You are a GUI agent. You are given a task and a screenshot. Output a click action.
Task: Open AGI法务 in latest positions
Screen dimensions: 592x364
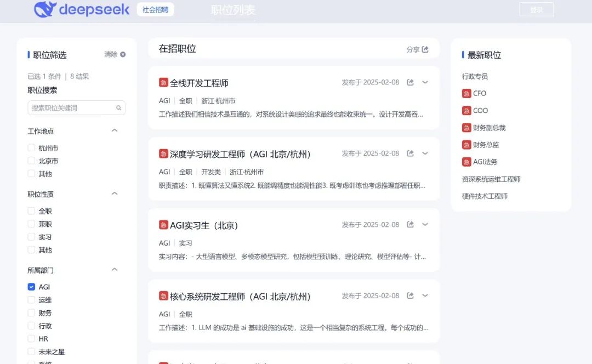[485, 162]
